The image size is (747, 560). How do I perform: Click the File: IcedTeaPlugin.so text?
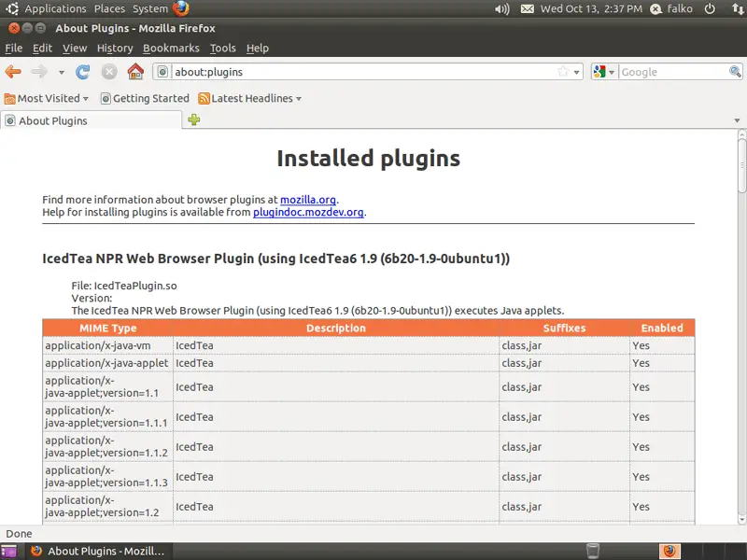[124, 286]
